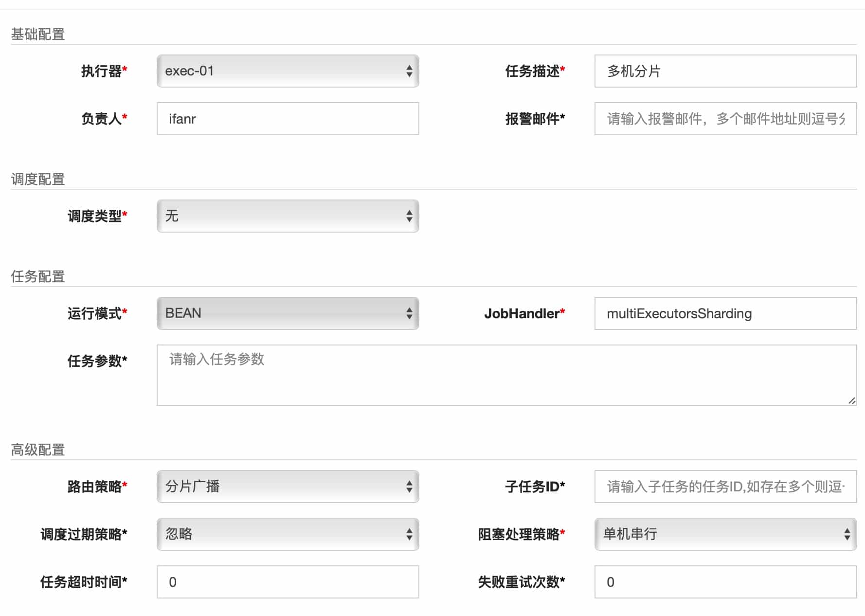Viewport: 865px width, 616px height.
Task: Click the 任务配置 section heading
Action: (38, 276)
